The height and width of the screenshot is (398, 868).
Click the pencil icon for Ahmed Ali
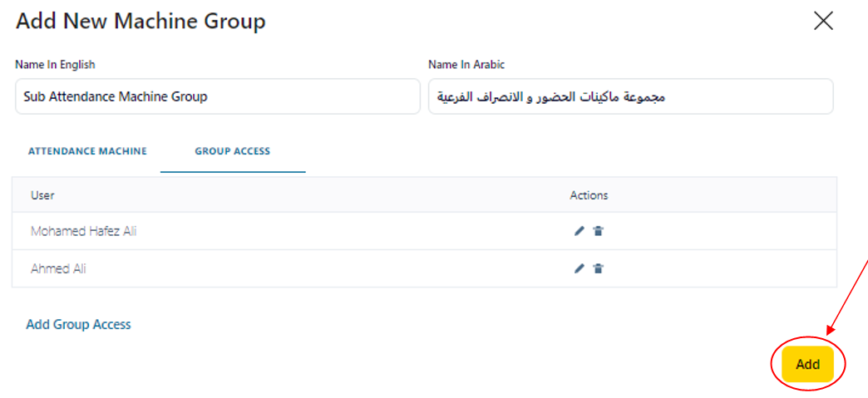point(579,268)
